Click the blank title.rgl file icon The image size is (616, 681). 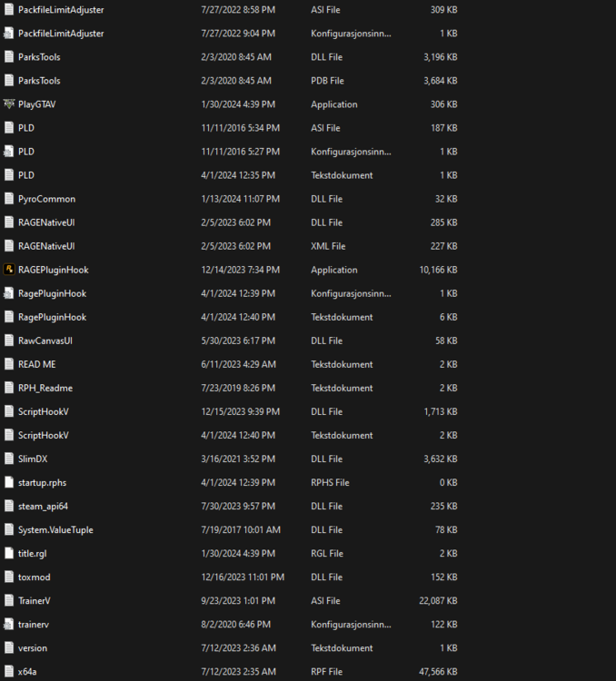pyautogui.click(x=9, y=553)
